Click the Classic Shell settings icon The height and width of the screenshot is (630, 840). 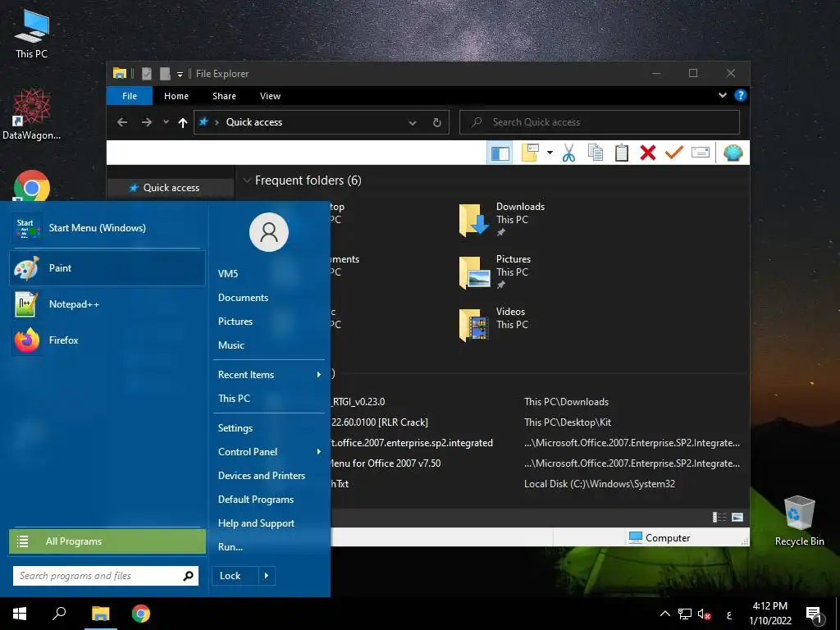coord(733,153)
